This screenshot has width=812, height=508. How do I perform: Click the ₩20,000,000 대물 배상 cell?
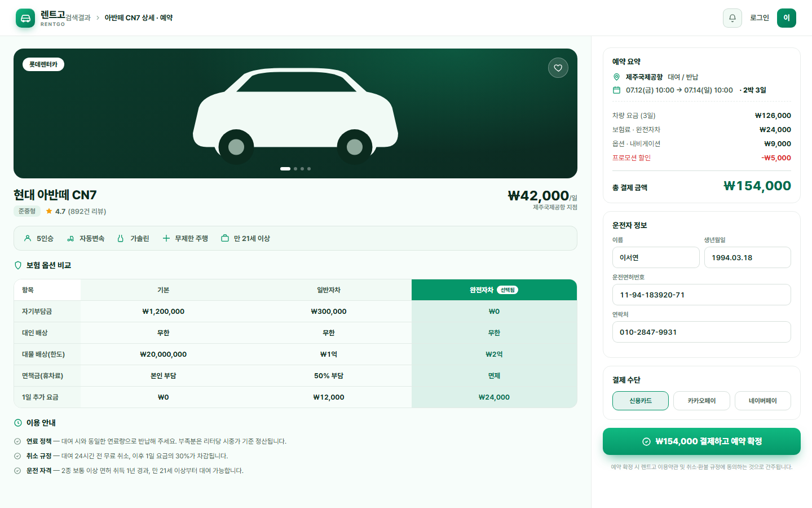[164, 354]
